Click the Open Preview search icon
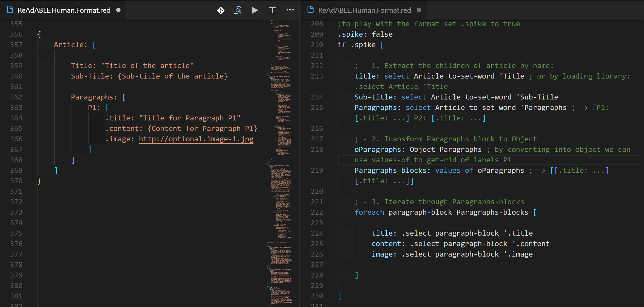644x307 pixels. 237,10
